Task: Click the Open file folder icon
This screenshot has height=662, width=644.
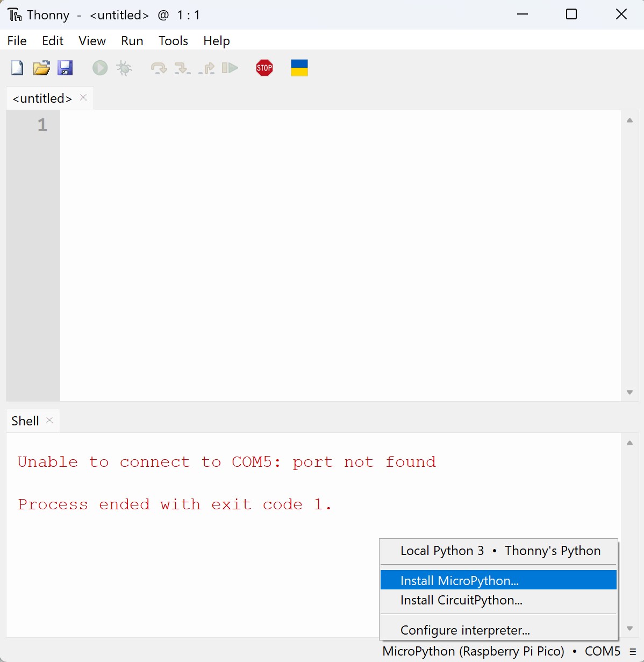Action: pos(41,68)
